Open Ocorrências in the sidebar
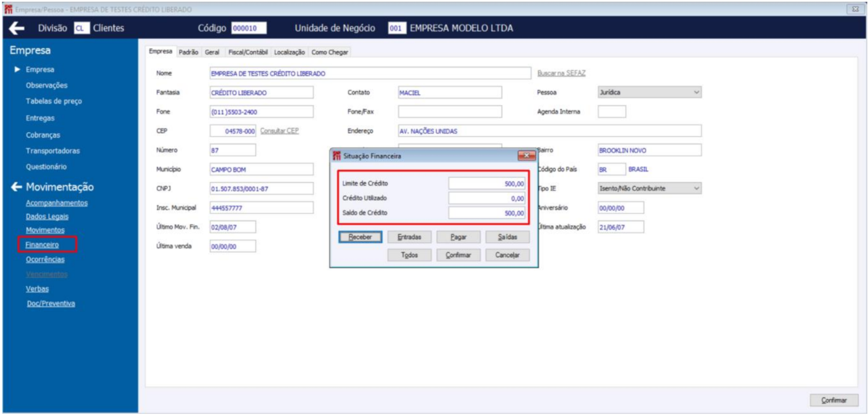Screen dimensions: 868x416 (x=45, y=260)
